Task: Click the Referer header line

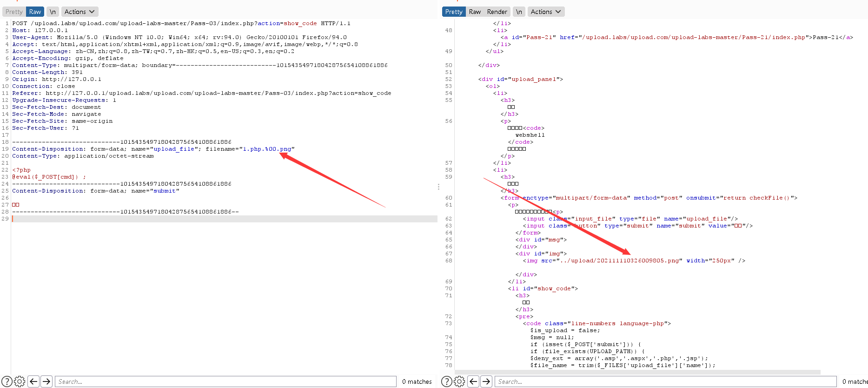Action: (202, 93)
